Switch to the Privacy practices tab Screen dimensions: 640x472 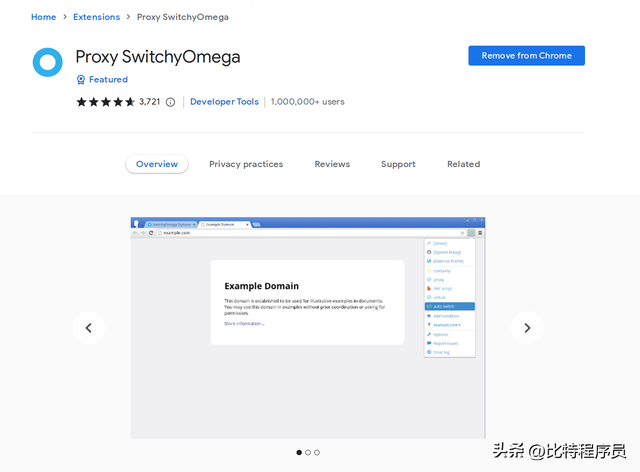(246, 164)
